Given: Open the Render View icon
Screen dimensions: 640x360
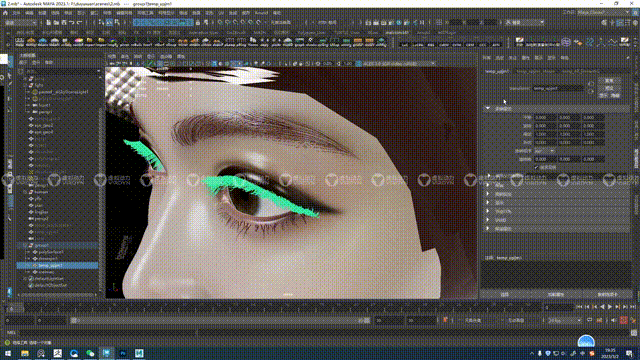Looking at the screenshot, I should click(369, 22).
